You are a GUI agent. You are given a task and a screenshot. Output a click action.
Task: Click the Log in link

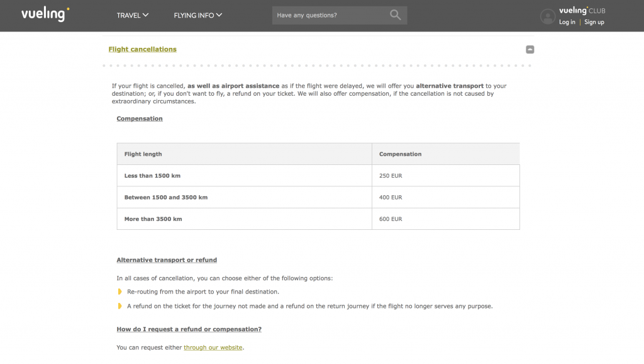coord(567,22)
